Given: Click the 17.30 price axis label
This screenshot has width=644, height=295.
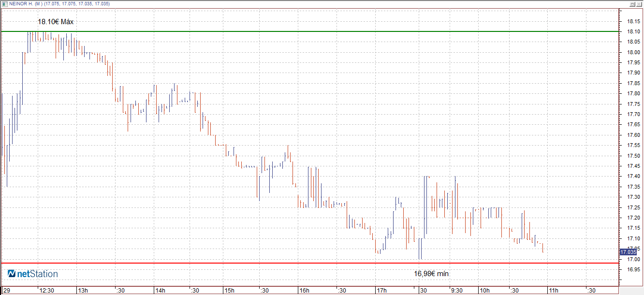Looking at the screenshot, I should (633, 197).
